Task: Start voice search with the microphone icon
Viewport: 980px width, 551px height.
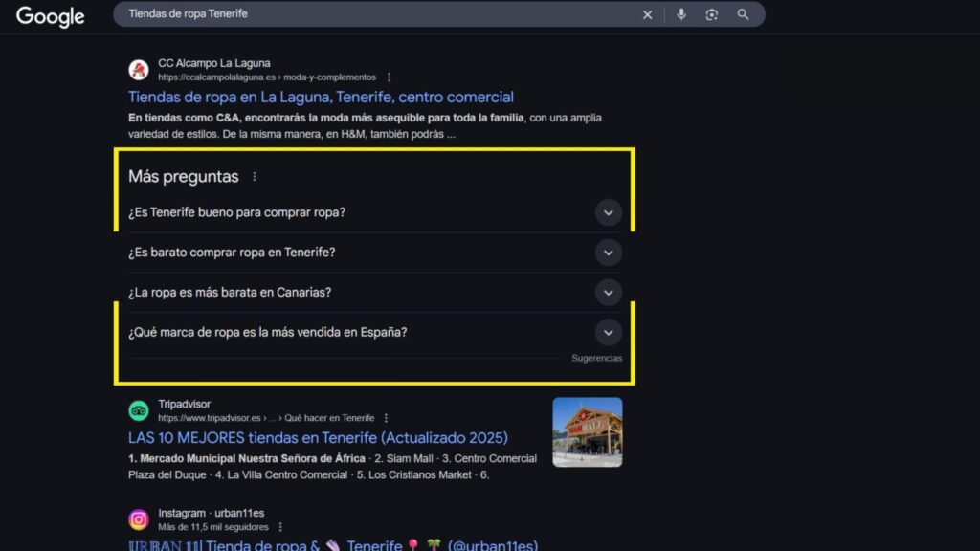Action: click(681, 14)
